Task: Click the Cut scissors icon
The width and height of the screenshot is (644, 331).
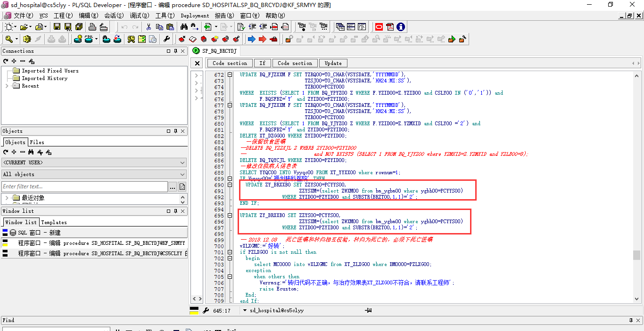Action: coord(149,27)
